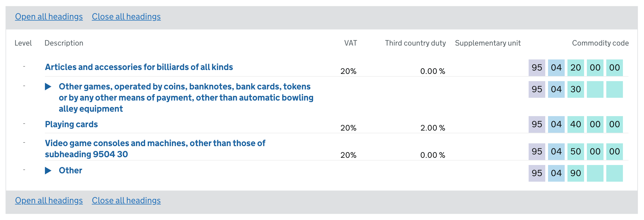Open the 'Playing cards' commodity link
The image size is (644, 220).
tap(71, 124)
